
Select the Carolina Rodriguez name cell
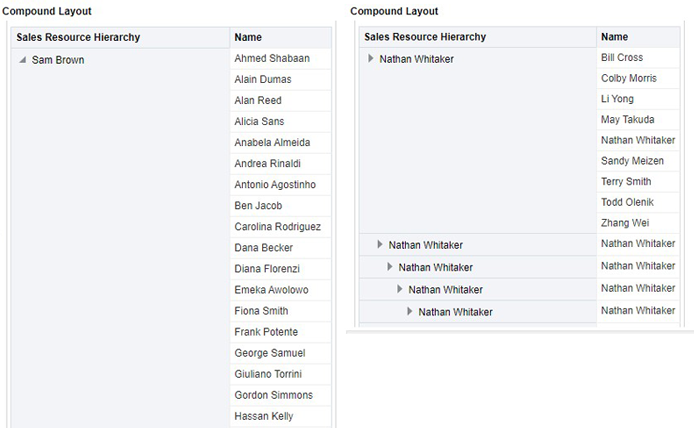tap(281, 227)
